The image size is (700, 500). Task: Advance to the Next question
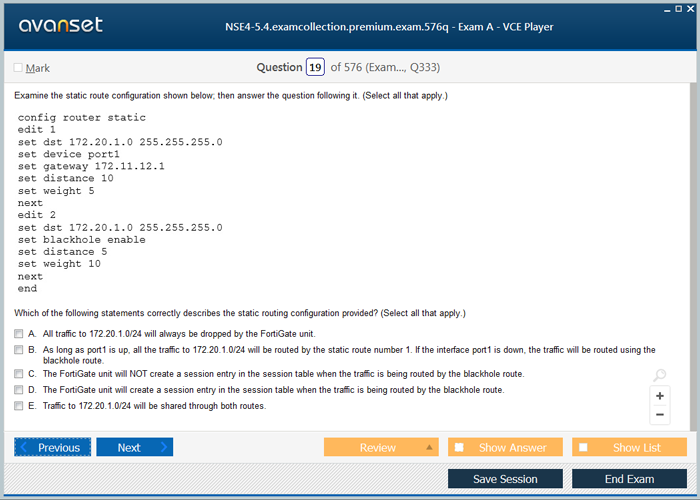tap(134, 447)
